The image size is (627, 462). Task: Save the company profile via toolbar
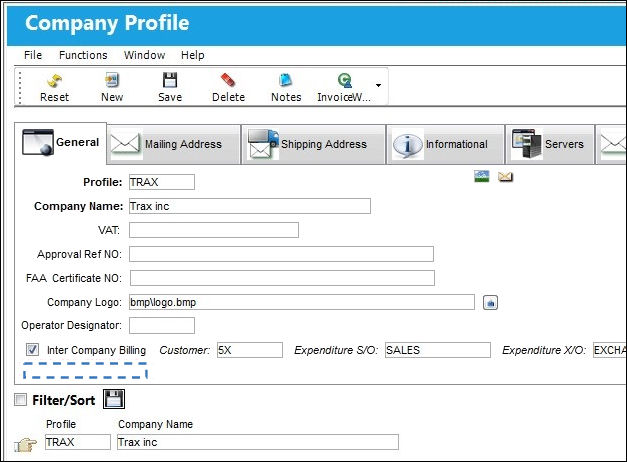(170, 88)
